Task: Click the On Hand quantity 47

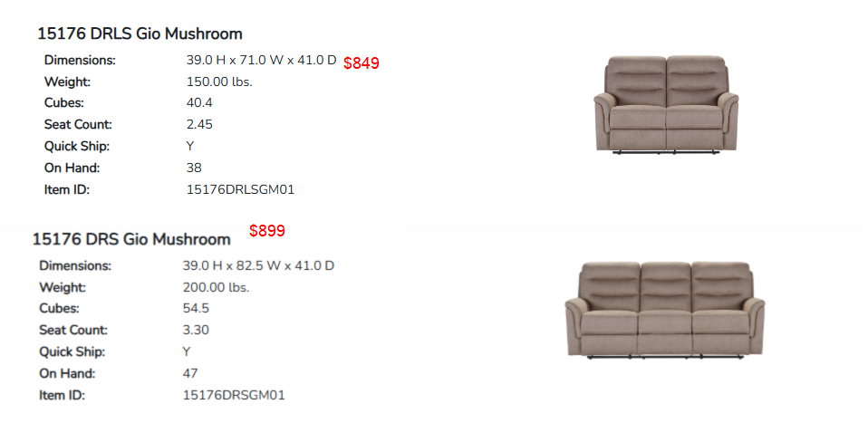Action: coord(190,374)
